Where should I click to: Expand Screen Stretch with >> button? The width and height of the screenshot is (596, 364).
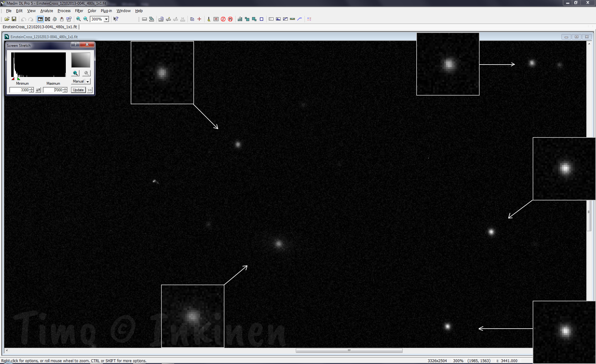[90, 90]
